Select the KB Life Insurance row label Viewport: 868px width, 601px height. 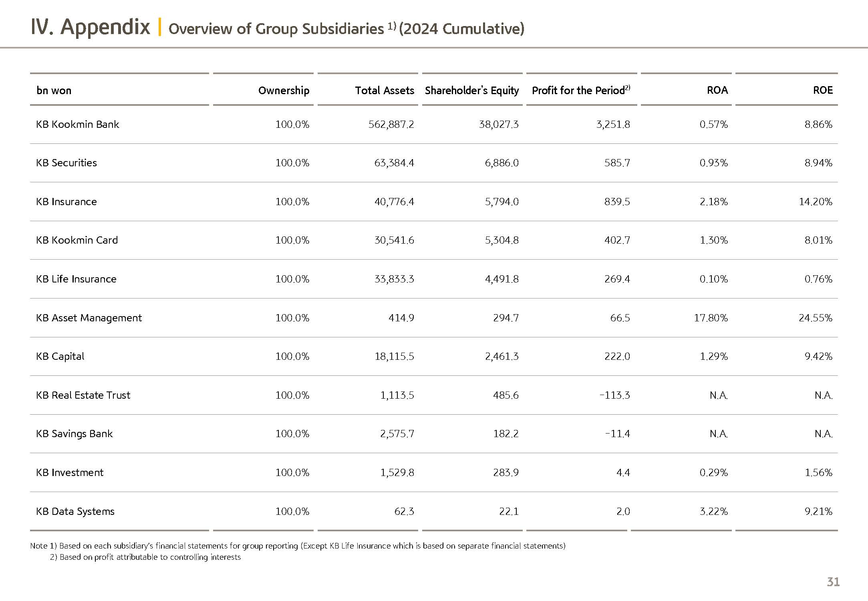(x=76, y=279)
